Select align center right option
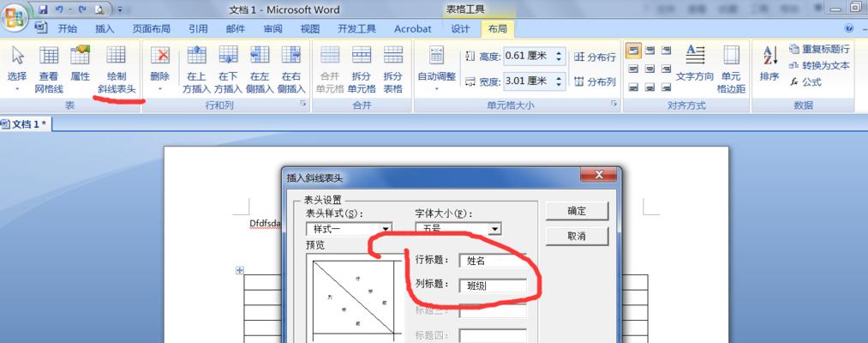 666,69
